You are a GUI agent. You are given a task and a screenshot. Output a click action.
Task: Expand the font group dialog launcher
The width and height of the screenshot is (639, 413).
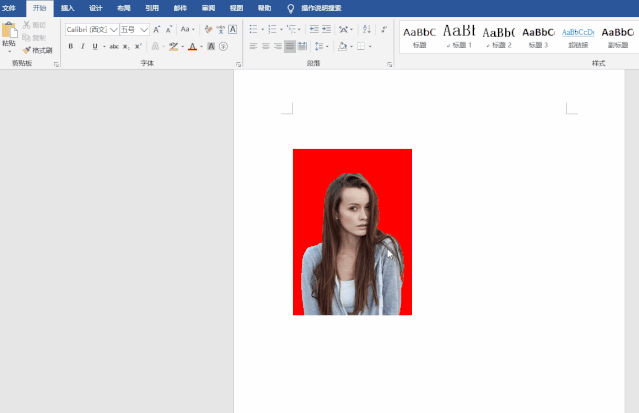point(238,64)
